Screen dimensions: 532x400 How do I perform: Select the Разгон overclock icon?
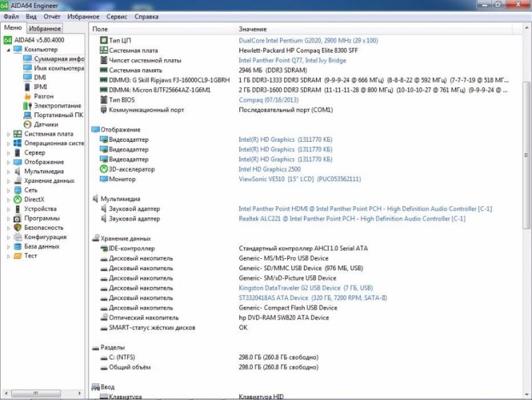coord(27,97)
